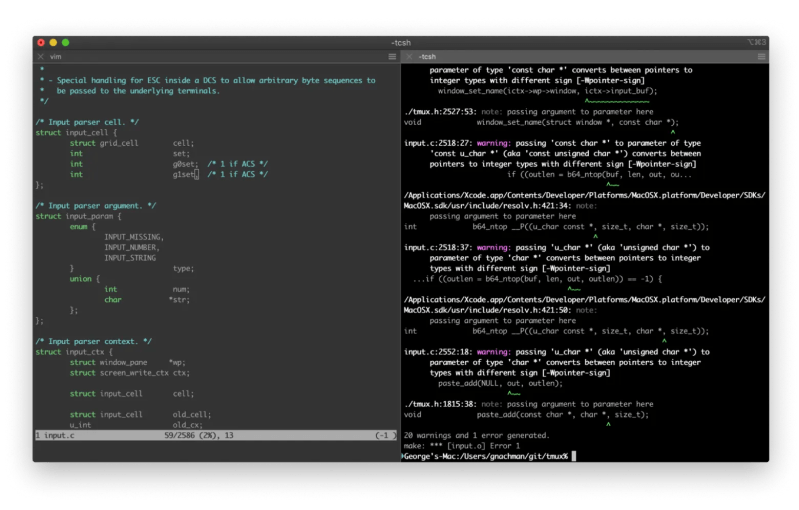Click 'INPUT_STRING' enum value

pos(130,258)
